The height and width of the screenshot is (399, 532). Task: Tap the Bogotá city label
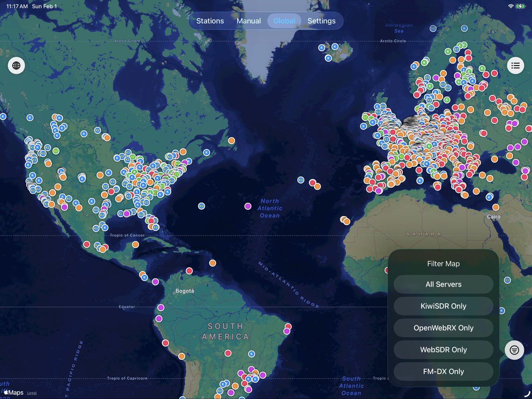point(185,291)
